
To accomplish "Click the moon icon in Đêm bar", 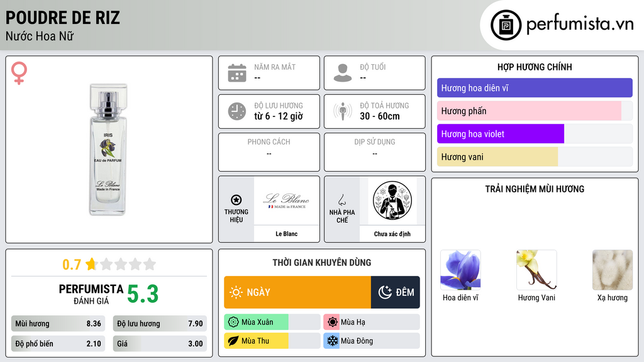I will click(x=385, y=292).
